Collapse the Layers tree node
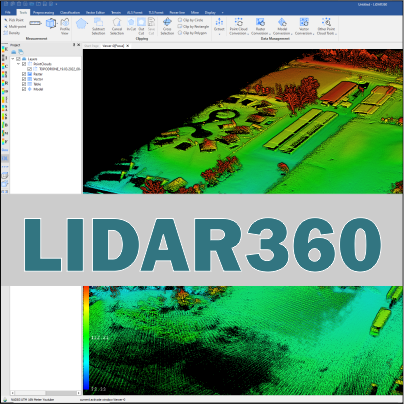Image resolution: width=404 pixels, height=404 pixels. tap(13, 59)
